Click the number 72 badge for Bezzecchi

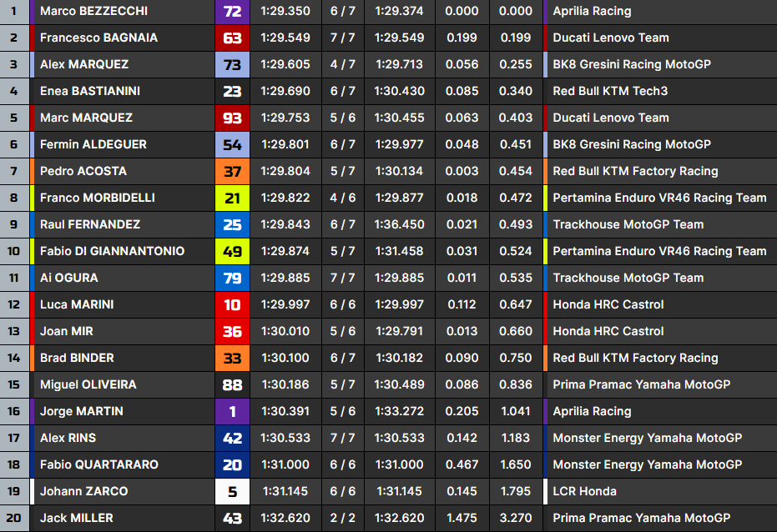tap(232, 12)
